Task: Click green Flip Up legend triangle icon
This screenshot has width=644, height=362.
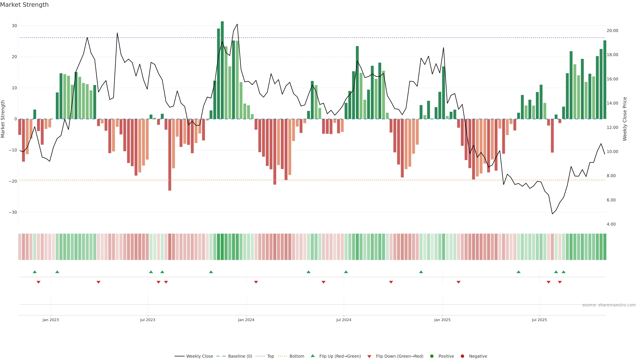Action: click(x=312, y=356)
